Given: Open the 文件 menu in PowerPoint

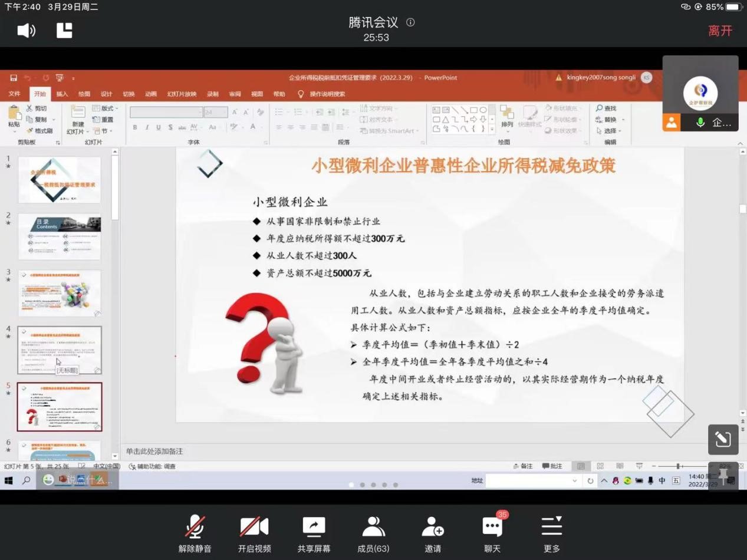Looking at the screenshot, I should click(15, 94).
